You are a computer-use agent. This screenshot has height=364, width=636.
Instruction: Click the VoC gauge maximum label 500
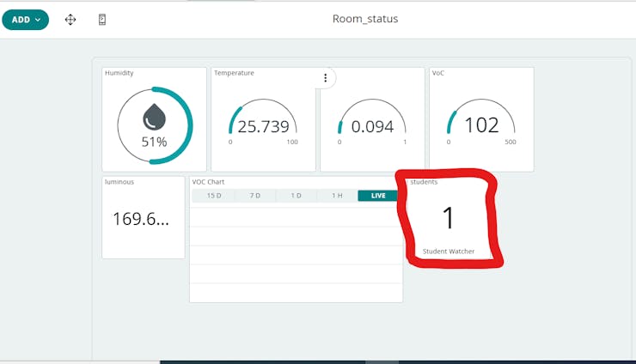[x=511, y=142]
